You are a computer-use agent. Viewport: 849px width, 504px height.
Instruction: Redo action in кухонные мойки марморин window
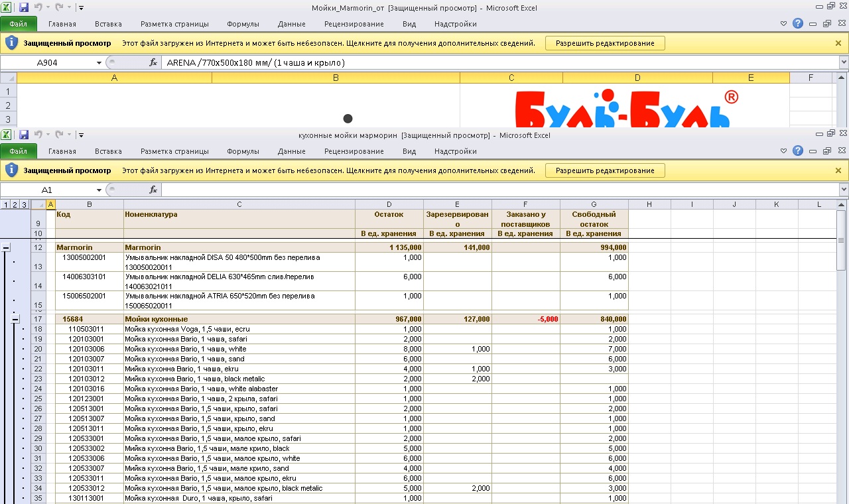pyautogui.click(x=58, y=135)
